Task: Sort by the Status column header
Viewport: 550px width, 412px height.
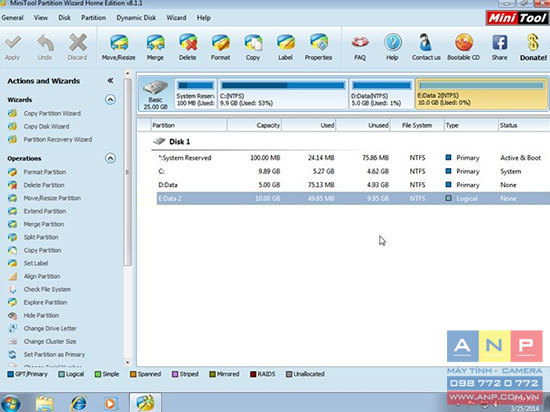Action: [x=524, y=125]
